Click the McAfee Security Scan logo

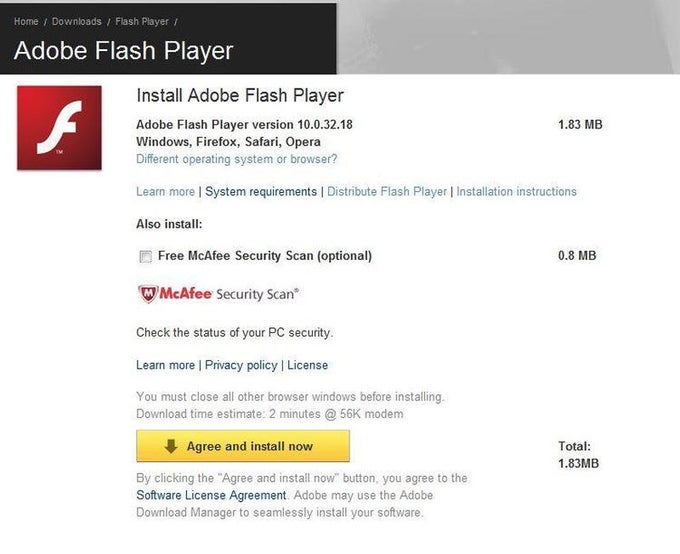pyautogui.click(x=217, y=294)
